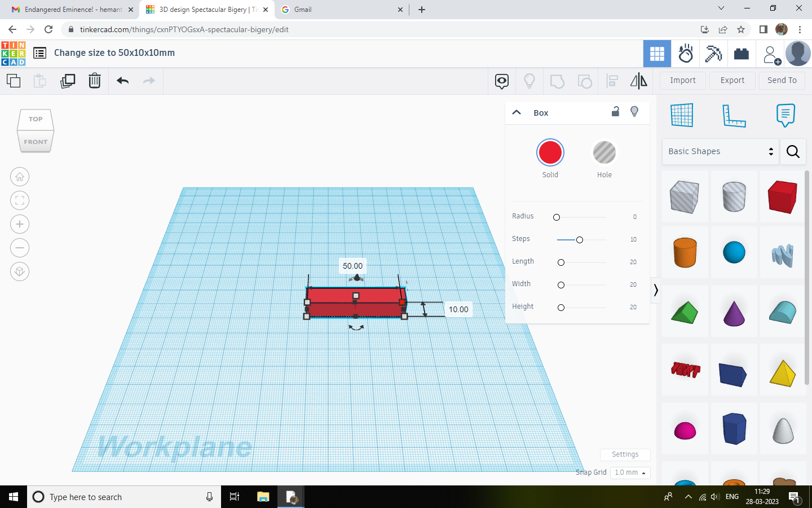Click the Duplicate icon
The height and width of the screenshot is (508, 812).
click(x=68, y=81)
